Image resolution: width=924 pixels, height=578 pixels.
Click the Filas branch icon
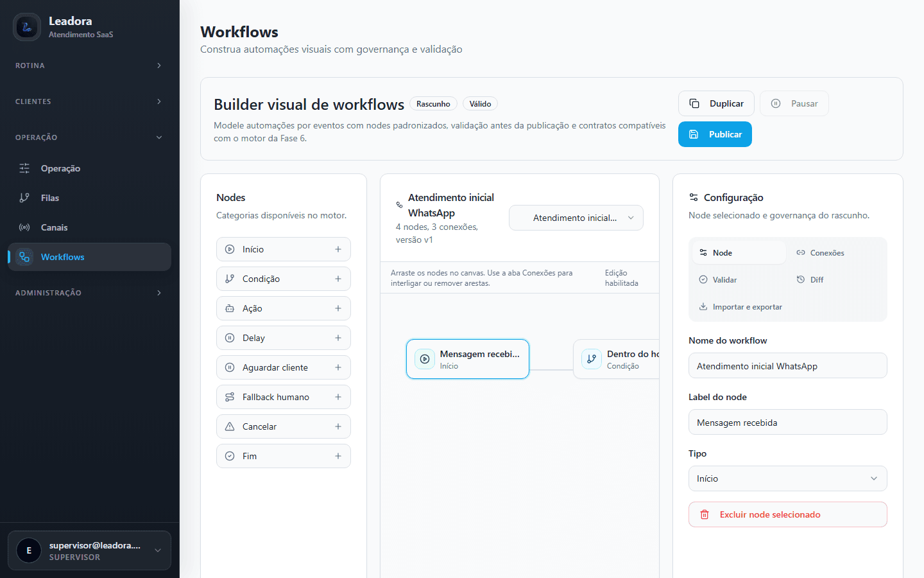(24, 198)
